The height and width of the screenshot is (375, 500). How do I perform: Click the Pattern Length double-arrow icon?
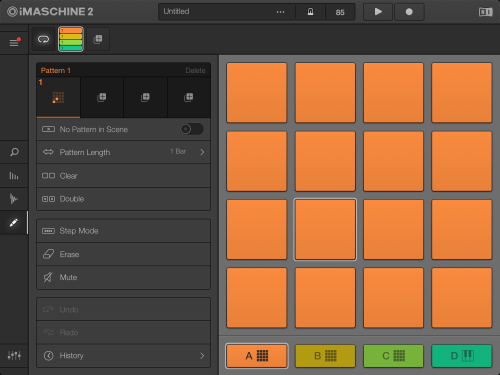point(48,152)
